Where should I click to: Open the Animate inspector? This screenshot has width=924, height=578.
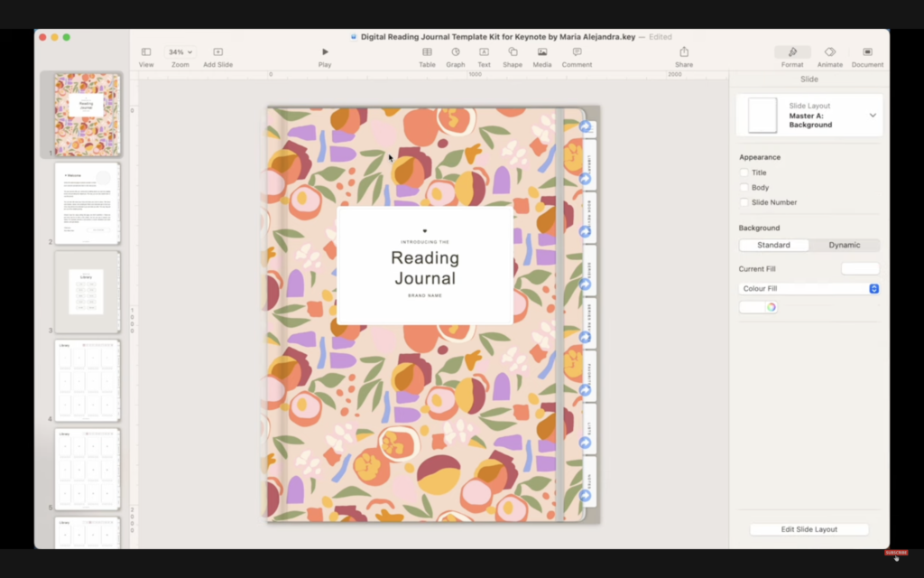tap(829, 56)
